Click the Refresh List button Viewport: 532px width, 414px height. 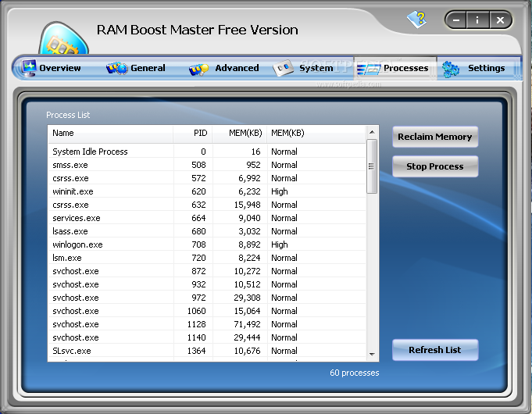tap(435, 350)
